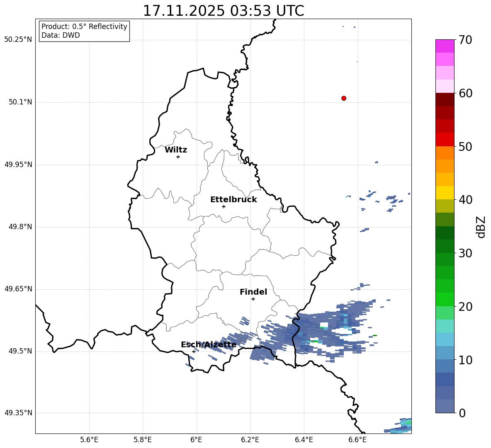Click the dBZ colorbar label

point(481,227)
